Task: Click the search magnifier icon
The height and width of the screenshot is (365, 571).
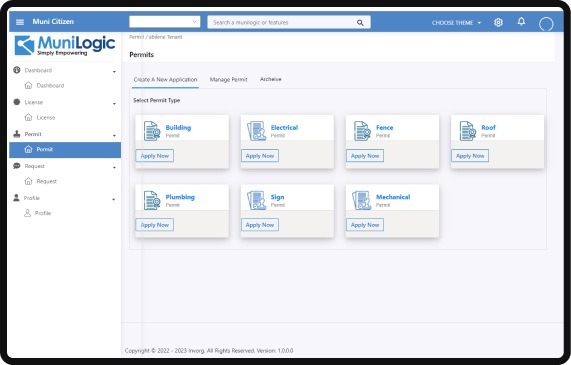Action: click(x=360, y=23)
